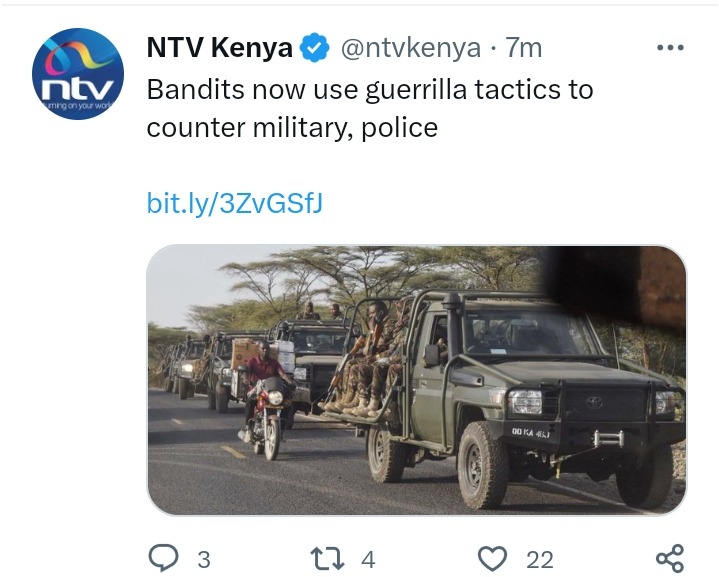Click the retweet count 4
Viewport: 719px width, 577px height.
pyautogui.click(x=368, y=560)
